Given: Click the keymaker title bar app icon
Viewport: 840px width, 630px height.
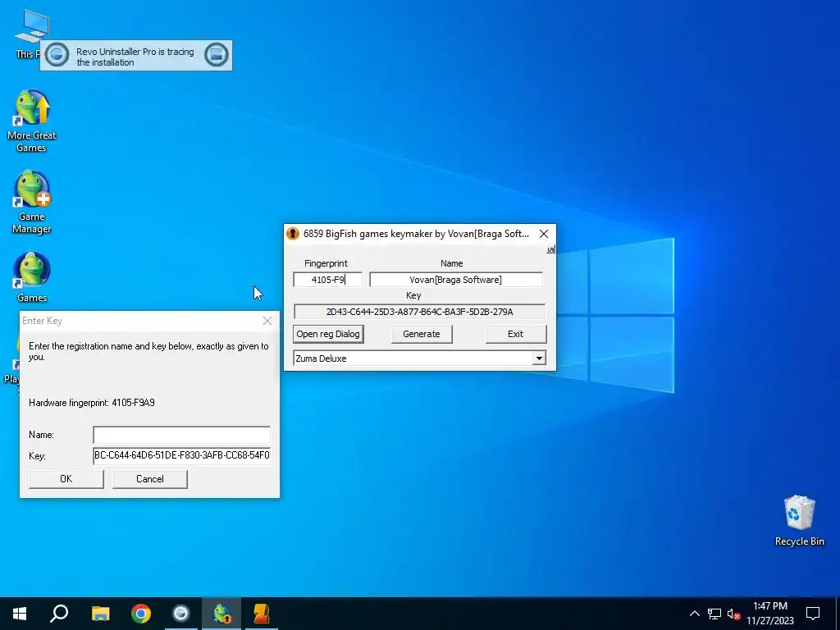Looking at the screenshot, I should (293, 234).
